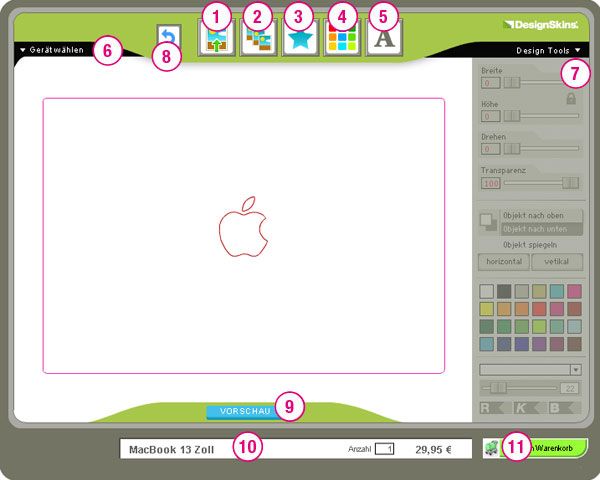This screenshot has width=600, height=480.
Task: Click the font size slider handle
Action: coord(498,388)
